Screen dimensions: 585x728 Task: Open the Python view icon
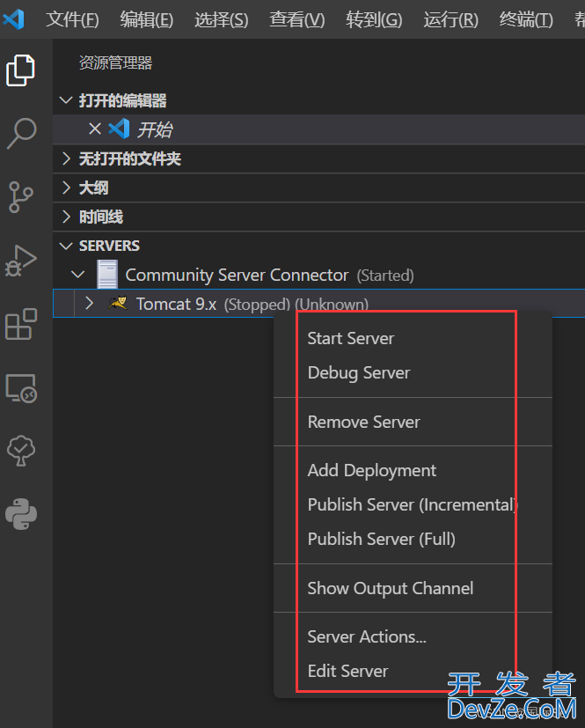click(21, 514)
